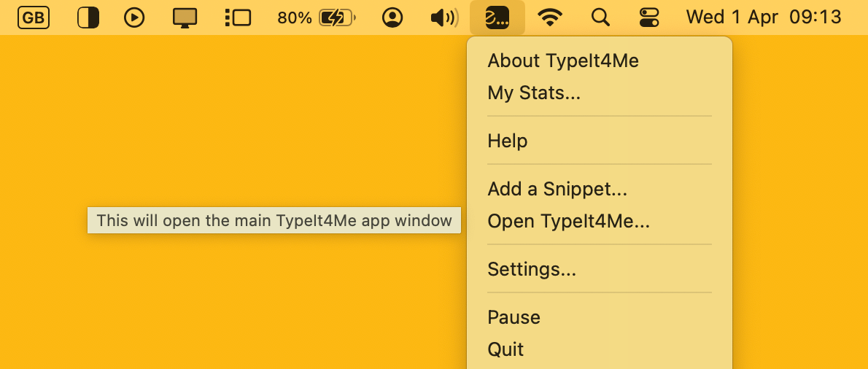Open the user account icon
Image resolution: width=868 pixels, height=369 pixels.
[392, 18]
